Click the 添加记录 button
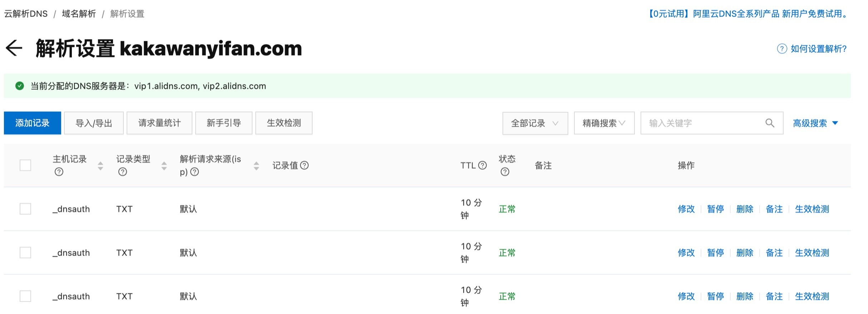This screenshot has width=868, height=314. click(x=32, y=123)
